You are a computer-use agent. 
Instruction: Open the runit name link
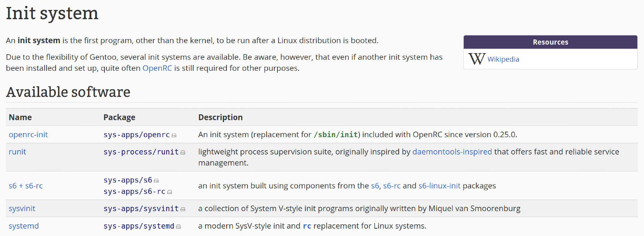point(17,152)
